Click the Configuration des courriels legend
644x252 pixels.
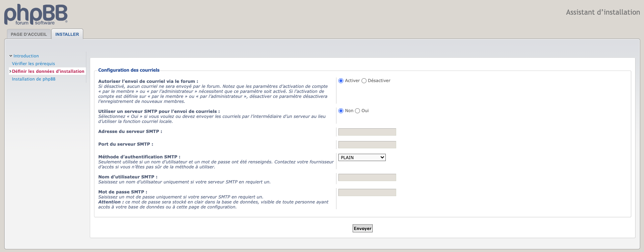(x=129, y=70)
